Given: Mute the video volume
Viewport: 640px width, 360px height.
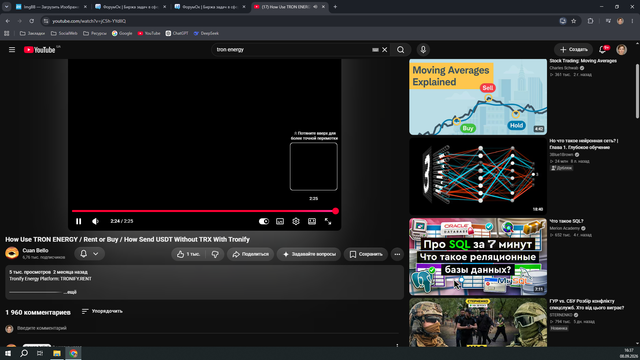Looking at the screenshot, I should click(96, 221).
